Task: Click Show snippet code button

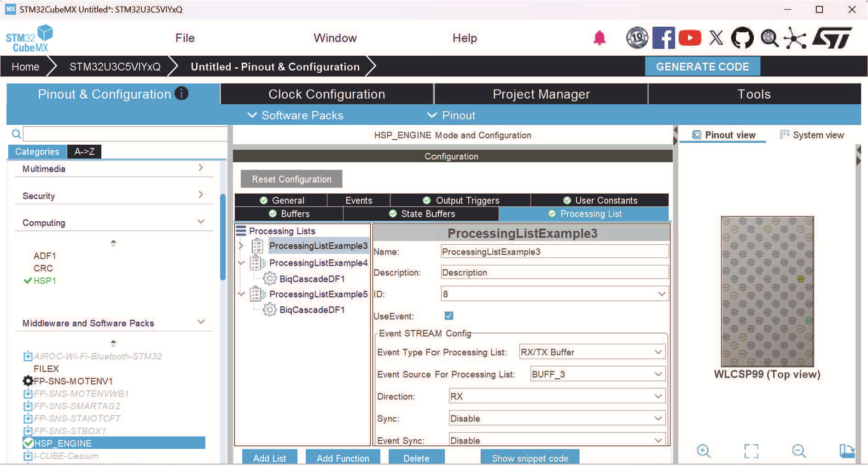Action: [530, 458]
